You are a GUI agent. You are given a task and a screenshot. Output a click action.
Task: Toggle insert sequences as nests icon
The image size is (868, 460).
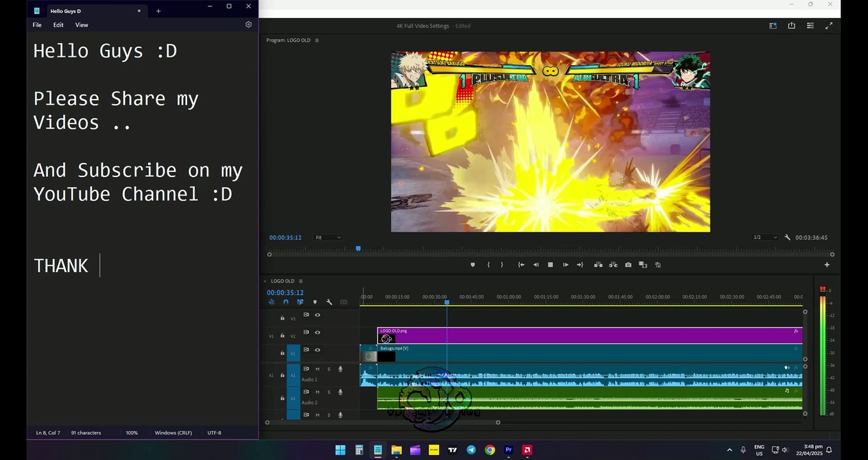(271, 302)
